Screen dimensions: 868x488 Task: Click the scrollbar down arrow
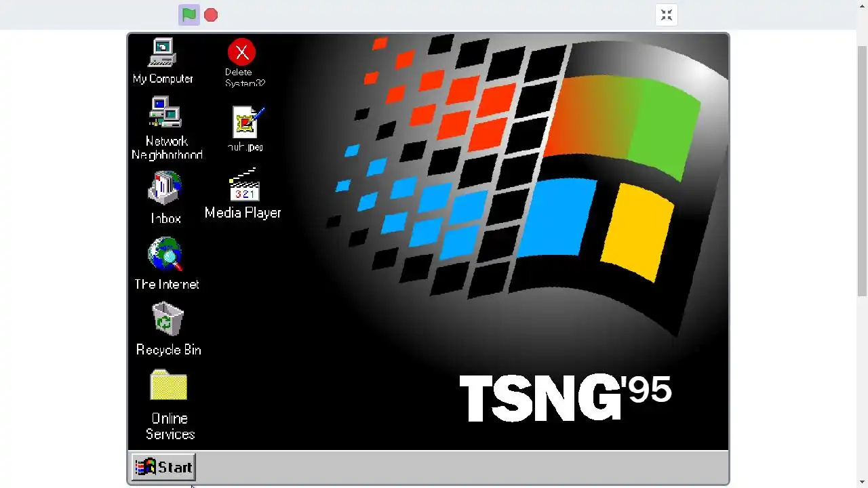(862, 482)
